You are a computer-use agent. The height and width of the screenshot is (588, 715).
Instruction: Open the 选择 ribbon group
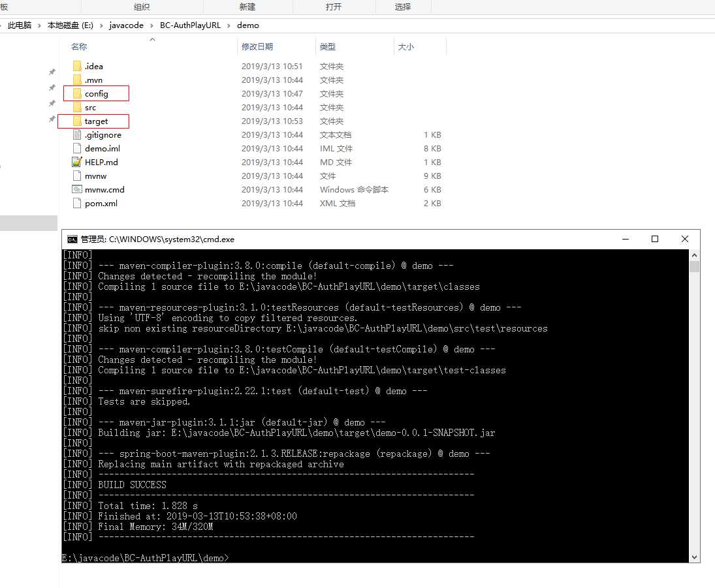(x=403, y=7)
